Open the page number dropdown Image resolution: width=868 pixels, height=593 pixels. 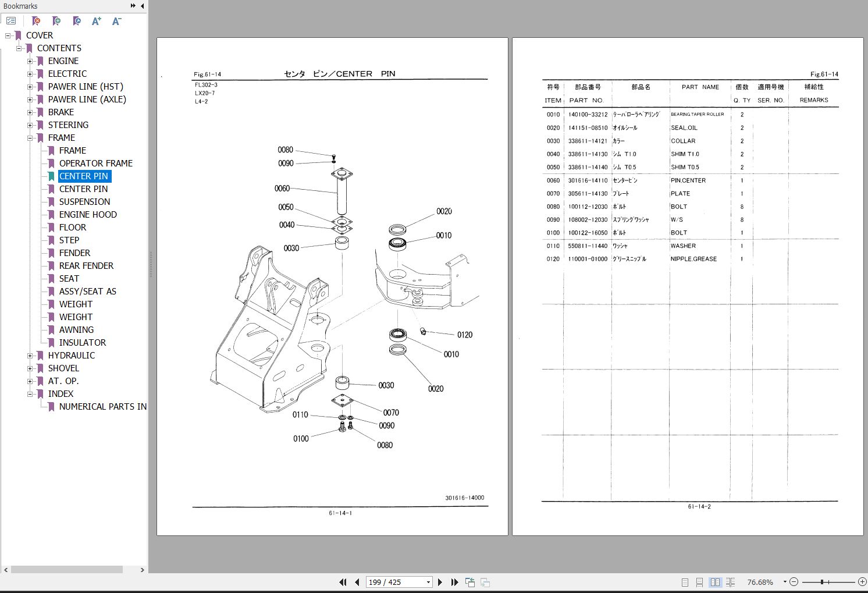tap(428, 582)
